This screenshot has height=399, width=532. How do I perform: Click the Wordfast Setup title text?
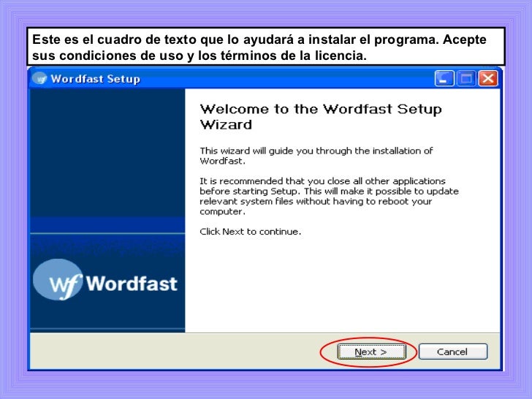[95, 79]
